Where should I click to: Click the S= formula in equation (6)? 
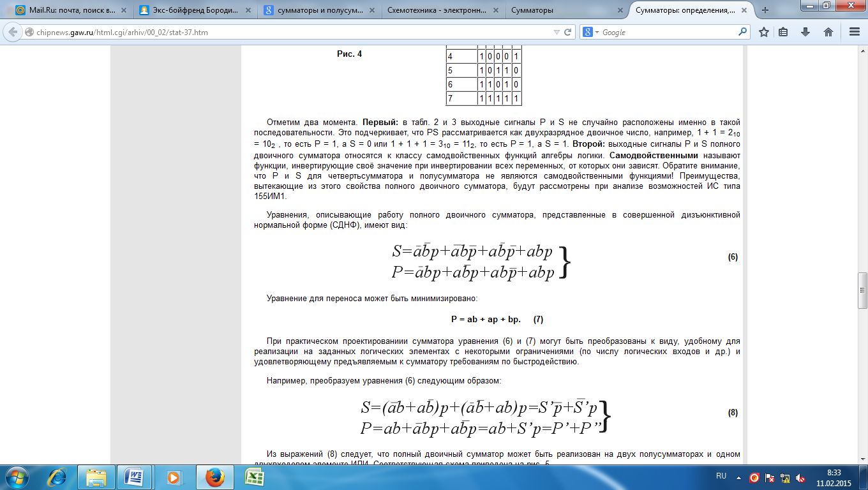(x=472, y=251)
